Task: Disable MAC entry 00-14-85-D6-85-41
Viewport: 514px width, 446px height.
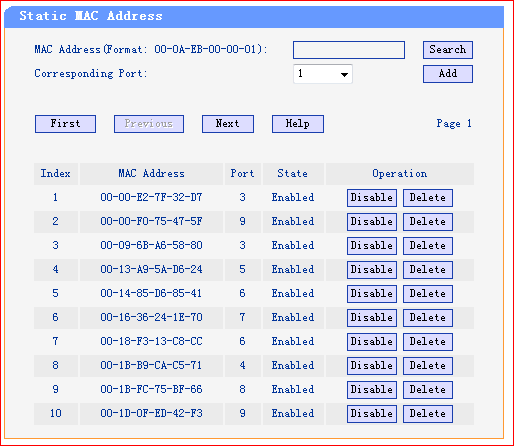Action: coord(372,294)
